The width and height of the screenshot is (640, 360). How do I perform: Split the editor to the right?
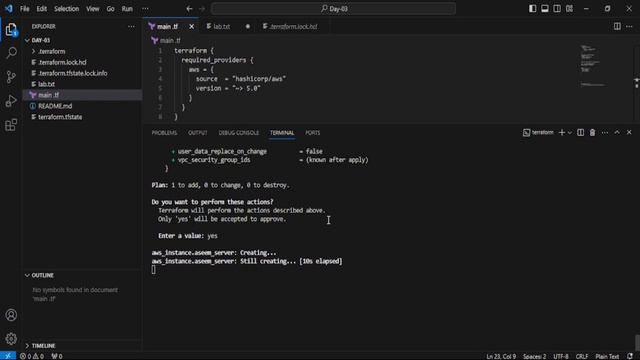tap(617, 27)
